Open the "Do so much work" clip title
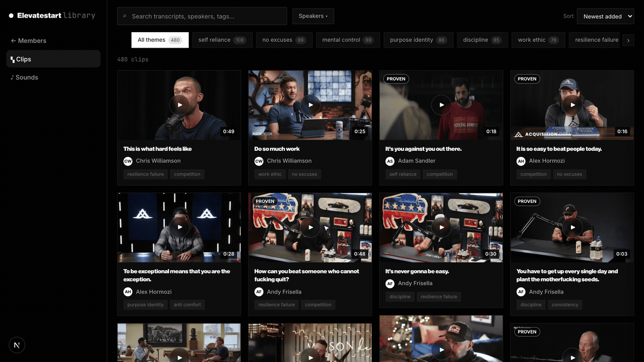The width and height of the screenshot is (644, 362). pos(277,149)
